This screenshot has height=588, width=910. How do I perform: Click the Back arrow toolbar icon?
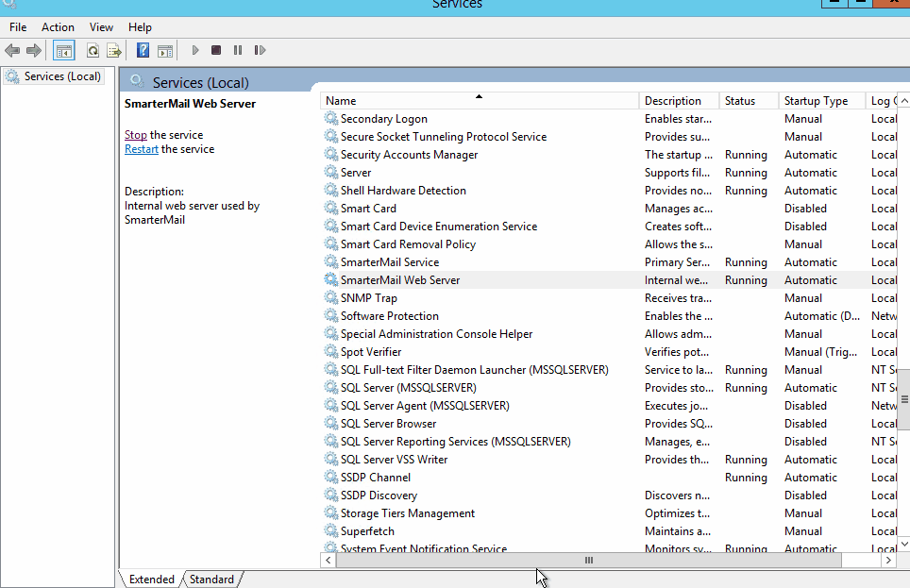coord(12,51)
